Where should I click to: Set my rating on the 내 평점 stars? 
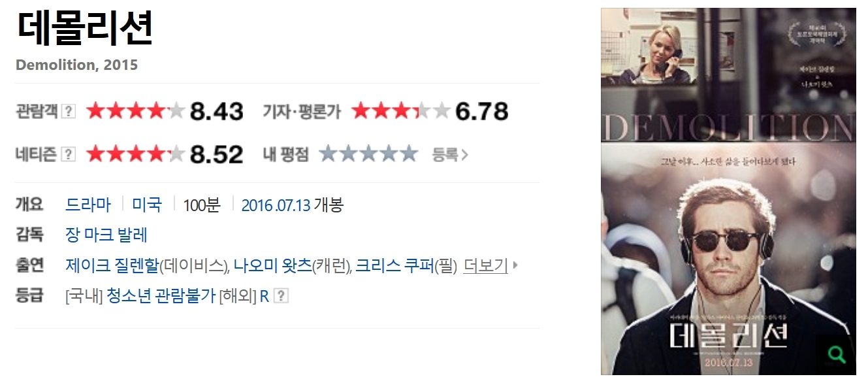(x=368, y=154)
